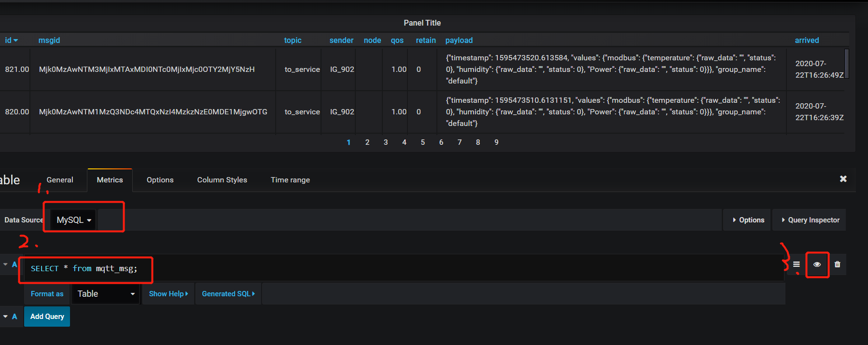Go to table page 2
This screenshot has height=345, width=868.
pos(367,142)
